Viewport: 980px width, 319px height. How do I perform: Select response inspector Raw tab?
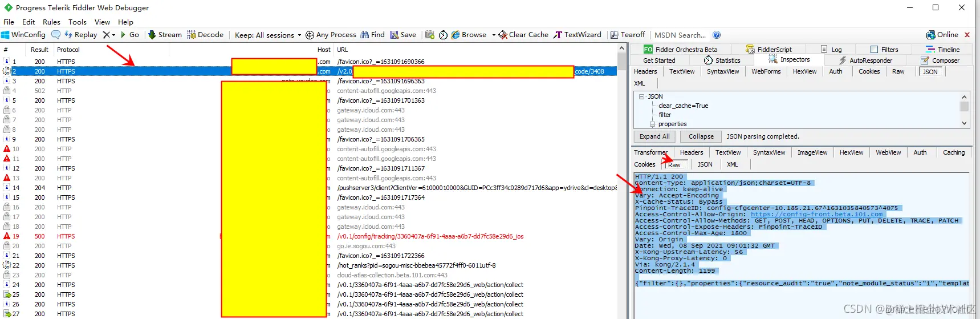click(674, 164)
